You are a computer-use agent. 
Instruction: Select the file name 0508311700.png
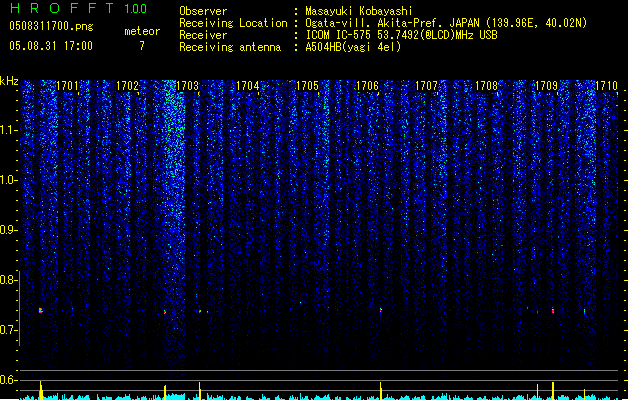coord(51,26)
